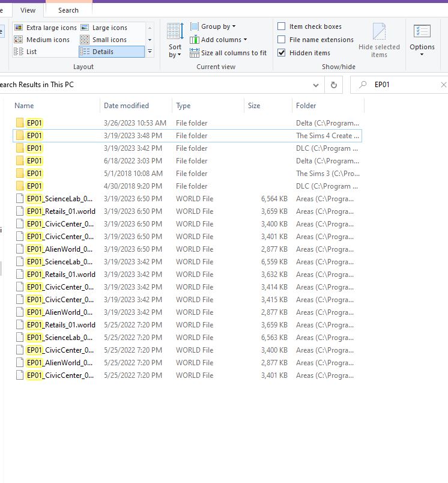Screen dimensions: 448x483
Task: Enable Item check boxes
Action: click(281, 26)
